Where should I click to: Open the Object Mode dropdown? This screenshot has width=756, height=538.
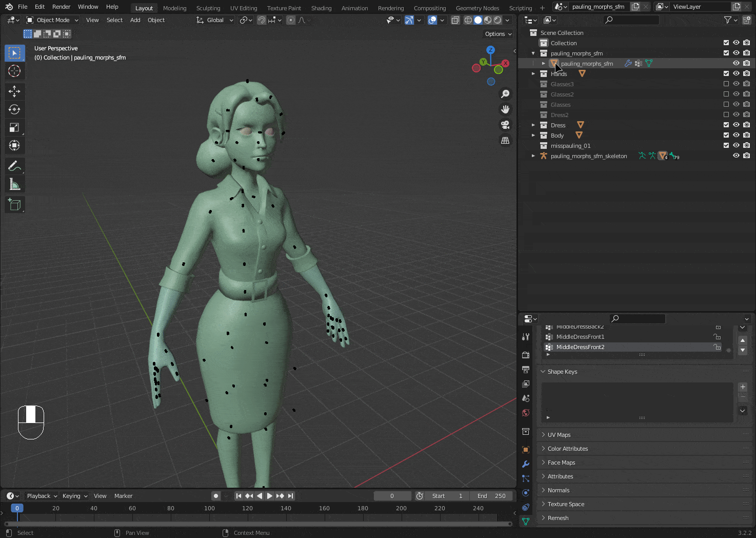click(52, 20)
